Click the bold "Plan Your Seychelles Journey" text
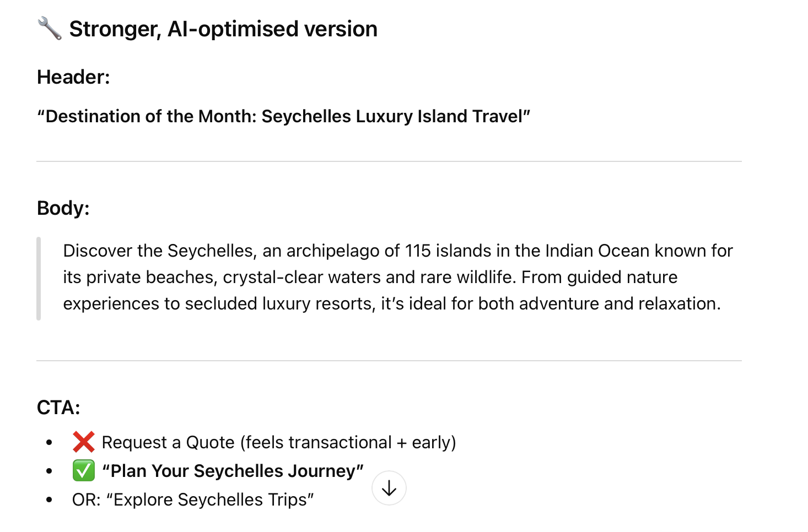The width and height of the screenshot is (808, 532). (233, 471)
